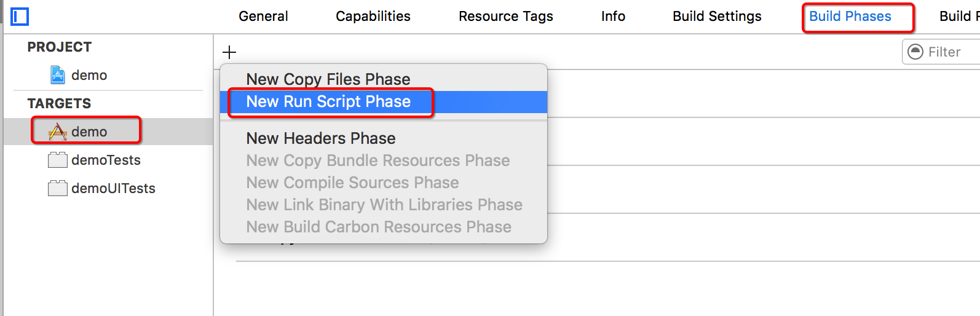Open the General tab

pyautogui.click(x=263, y=16)
